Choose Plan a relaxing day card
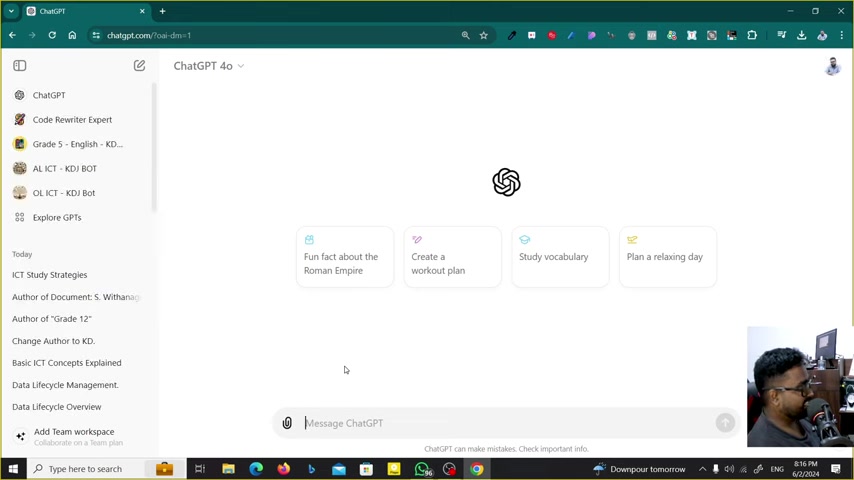 [668, 257]
